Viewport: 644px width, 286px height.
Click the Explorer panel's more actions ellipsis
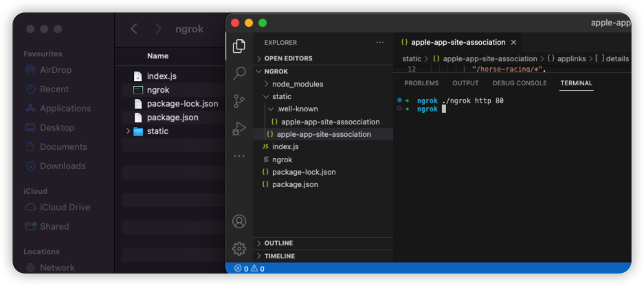click(x=380, y=43)
